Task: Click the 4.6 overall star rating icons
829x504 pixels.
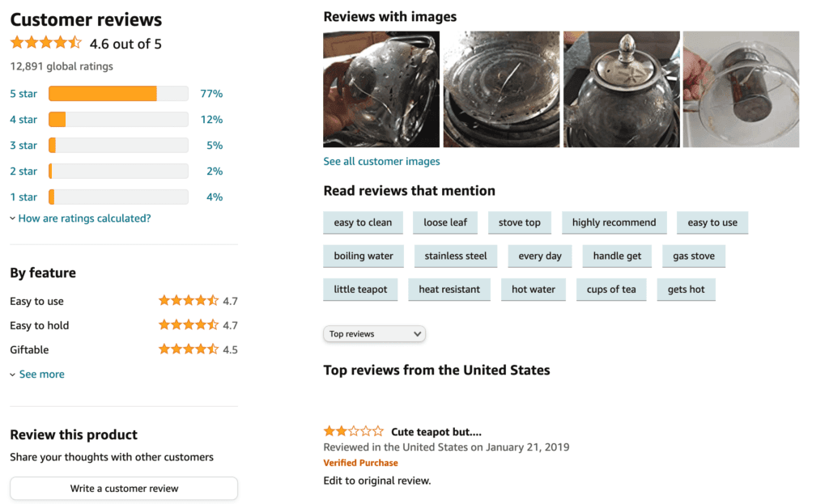Action: [46, 42]
